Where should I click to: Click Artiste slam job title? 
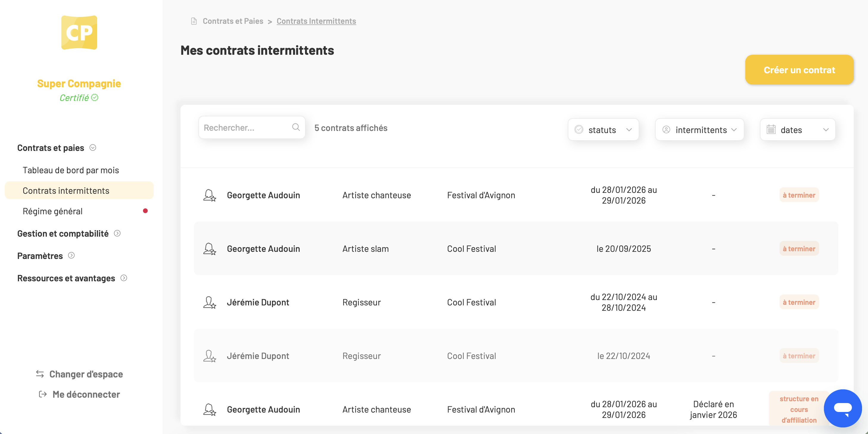pyautogui.click(x=365, y=249)
